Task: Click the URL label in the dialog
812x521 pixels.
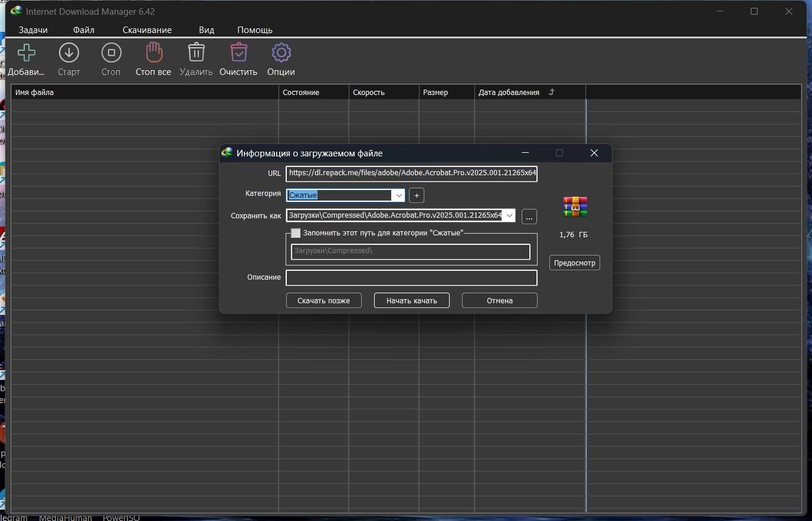Action: point(274,173)
